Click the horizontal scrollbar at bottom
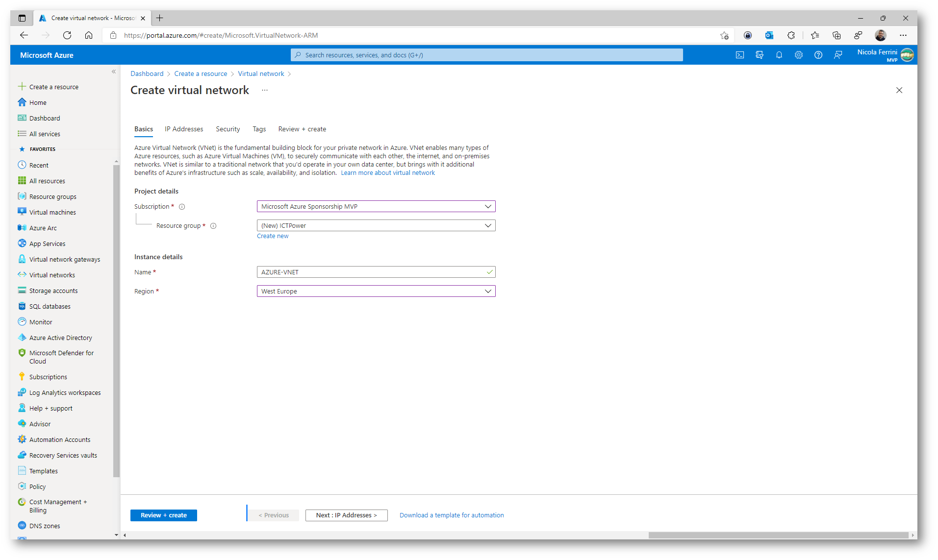Viewport: 938px width, 560px height. 778,536
